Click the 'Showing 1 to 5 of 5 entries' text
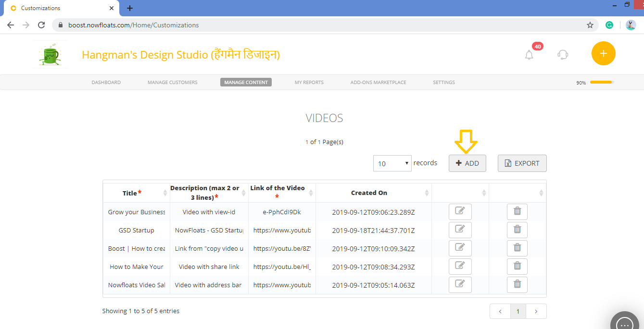The height and width of the screenshot is (329, 644). click(141, 311)
